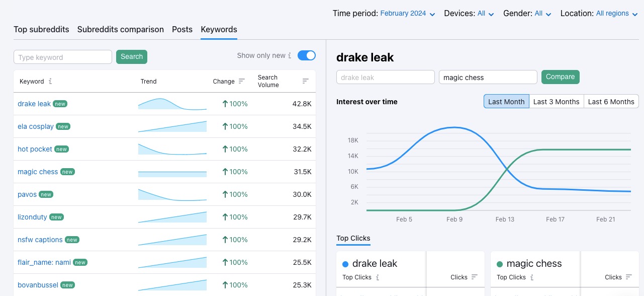
Task: Click the Compare button
Action: (x=560, y=77)
